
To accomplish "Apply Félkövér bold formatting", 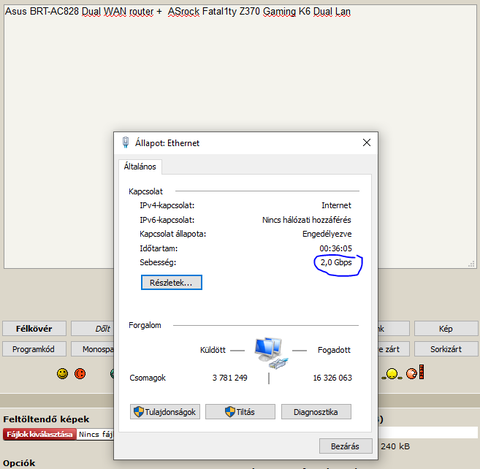I will (34, 329).
